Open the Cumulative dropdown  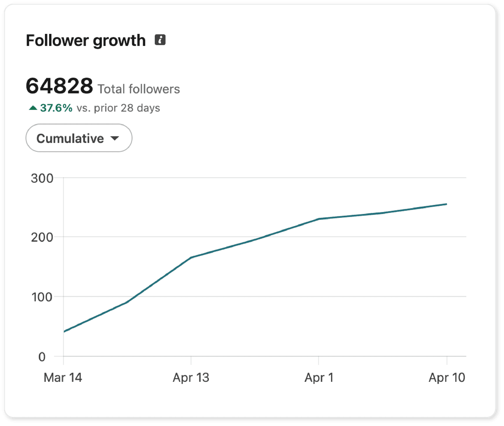(x=79, y=138)
